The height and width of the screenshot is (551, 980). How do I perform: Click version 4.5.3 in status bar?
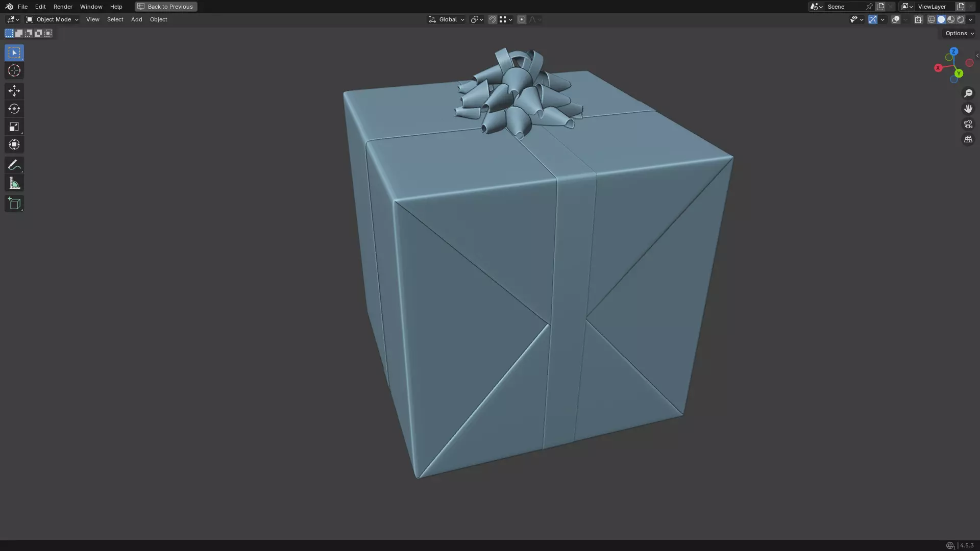click(x=967, y=545)
